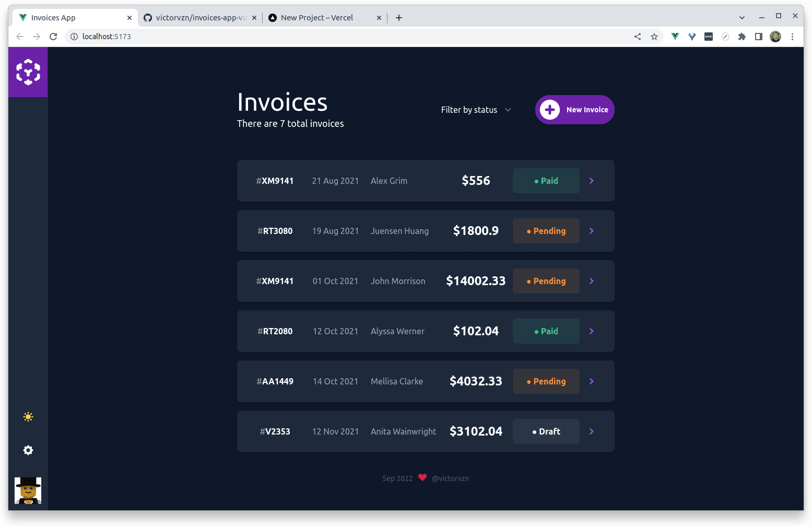
Task: Open a new browser tab with plus
Action: [x=399, y=18]
